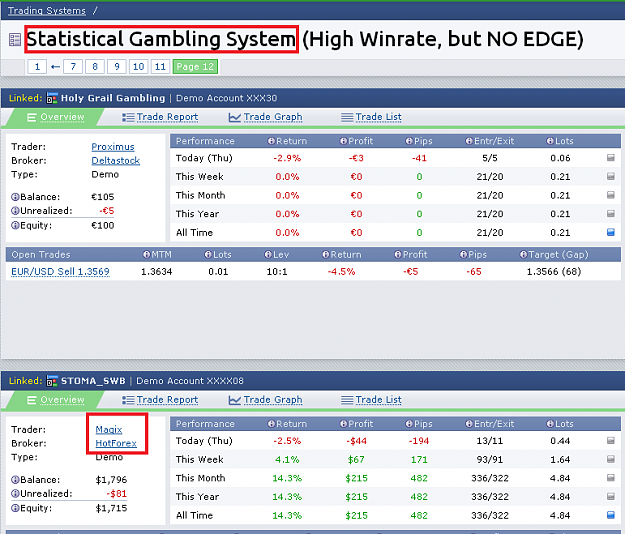Image resolution: width=625 pixels, height=534 pixels.
Task: Click Lots info icon in Holy Grail performance
Action: tap(550, 141)
